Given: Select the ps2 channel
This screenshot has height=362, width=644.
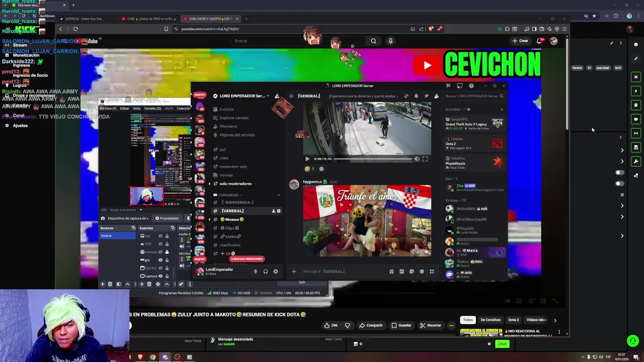Looking at the screenshot, I should [x=223, y=149].
